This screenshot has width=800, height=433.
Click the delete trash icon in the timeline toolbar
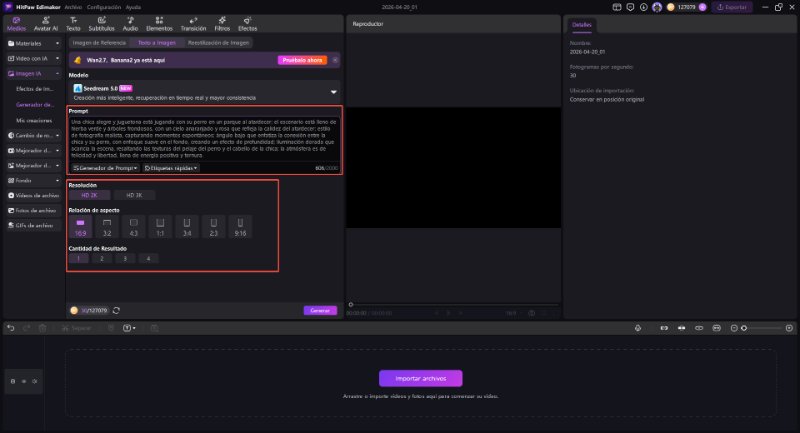tap(42, 328)
